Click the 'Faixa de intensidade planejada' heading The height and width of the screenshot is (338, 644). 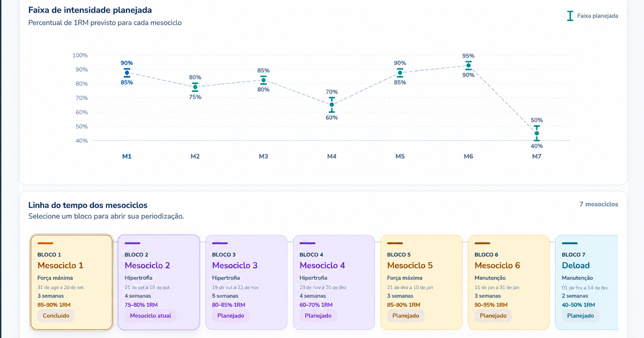pyautogui.click(x=90, y=10)
